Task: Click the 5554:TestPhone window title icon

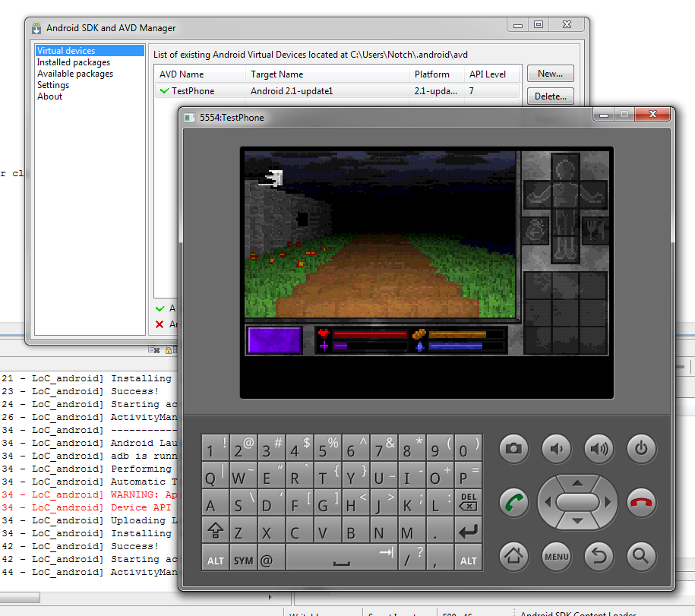Action: pyautogui.click(x=190, y=118)
